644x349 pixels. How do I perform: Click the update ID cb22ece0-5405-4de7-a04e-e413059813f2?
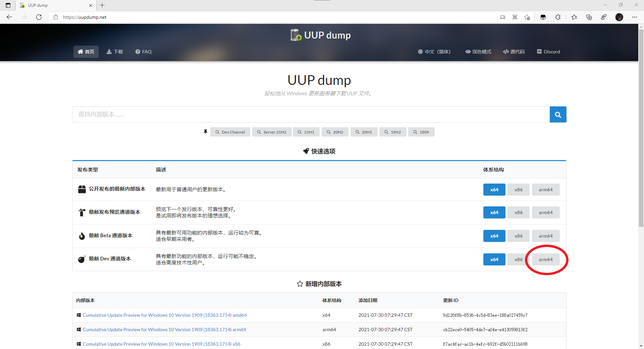tap(485, 330)
